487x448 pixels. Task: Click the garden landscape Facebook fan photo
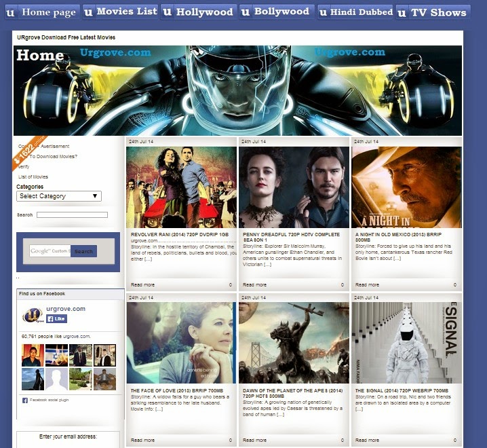click(x=81, y=379)
